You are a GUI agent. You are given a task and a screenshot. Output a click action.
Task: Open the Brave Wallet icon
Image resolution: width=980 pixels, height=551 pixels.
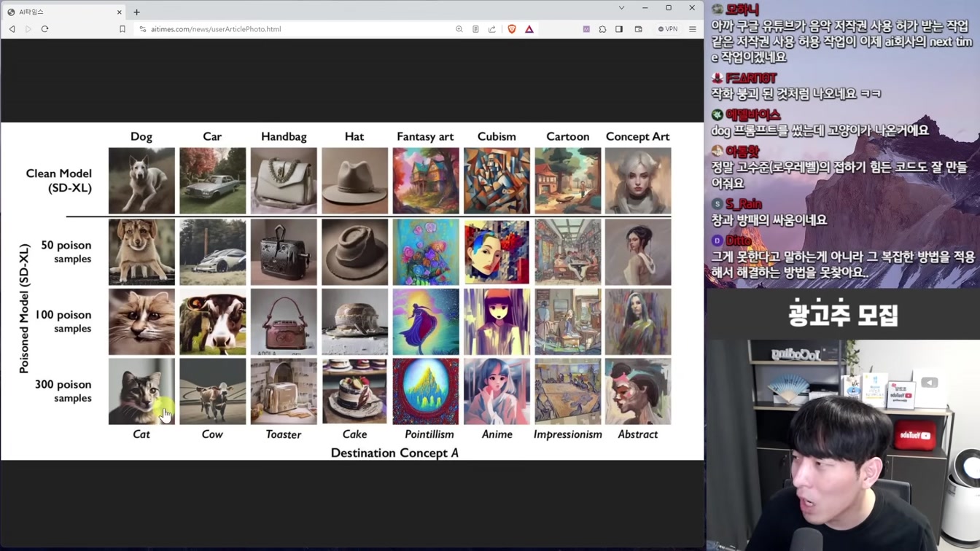click(x=638, y=29)
